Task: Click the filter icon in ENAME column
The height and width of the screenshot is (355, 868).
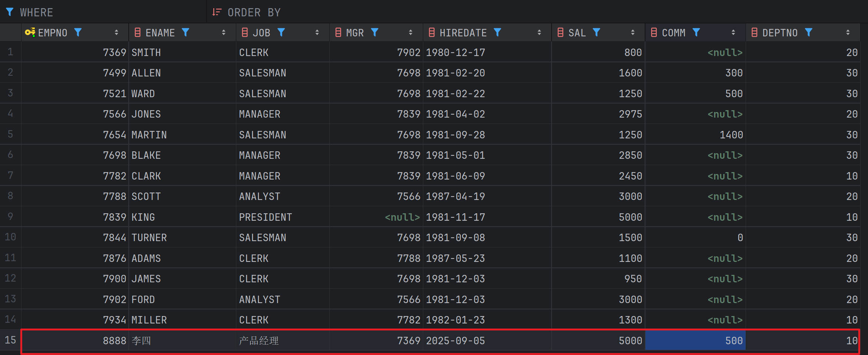Action: pos(185,33)
